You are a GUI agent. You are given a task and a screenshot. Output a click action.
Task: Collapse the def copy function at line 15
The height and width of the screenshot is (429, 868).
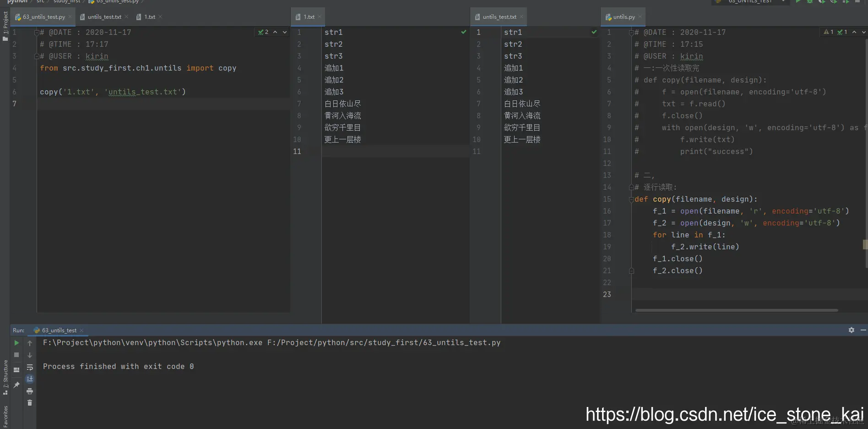631,199
